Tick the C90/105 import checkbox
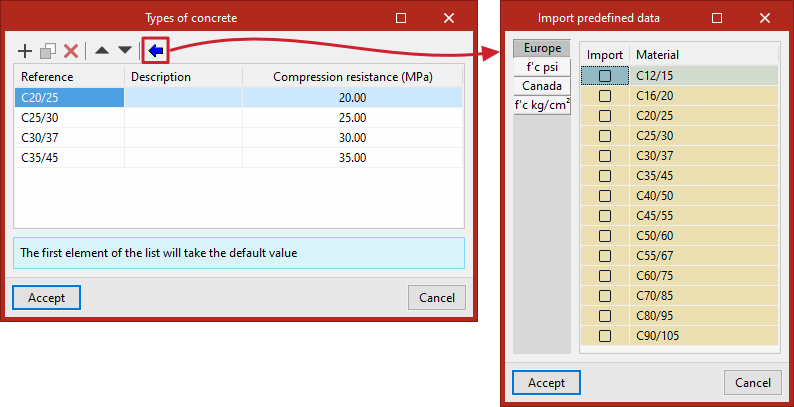794x407 pixels. 605,336
